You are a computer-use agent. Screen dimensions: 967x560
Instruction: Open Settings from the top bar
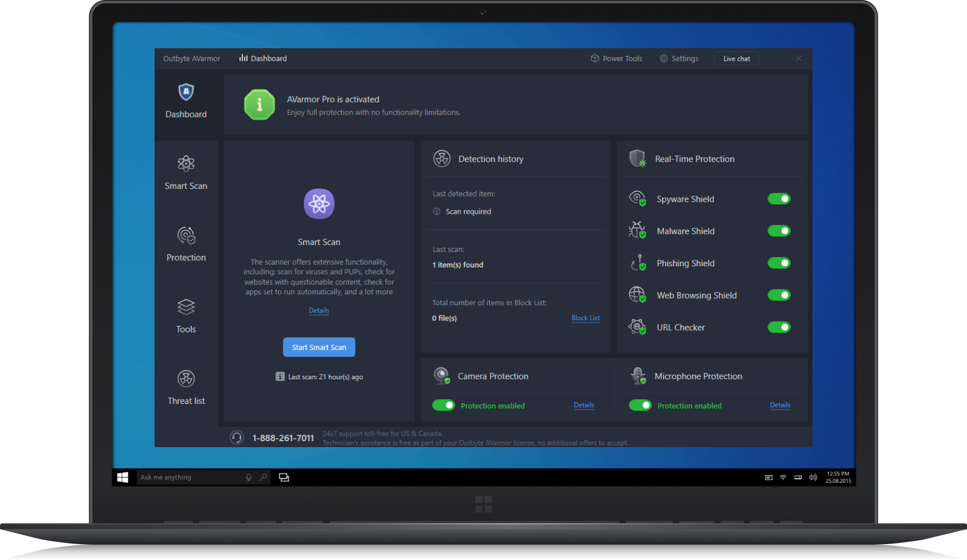(x=679, y=59)
